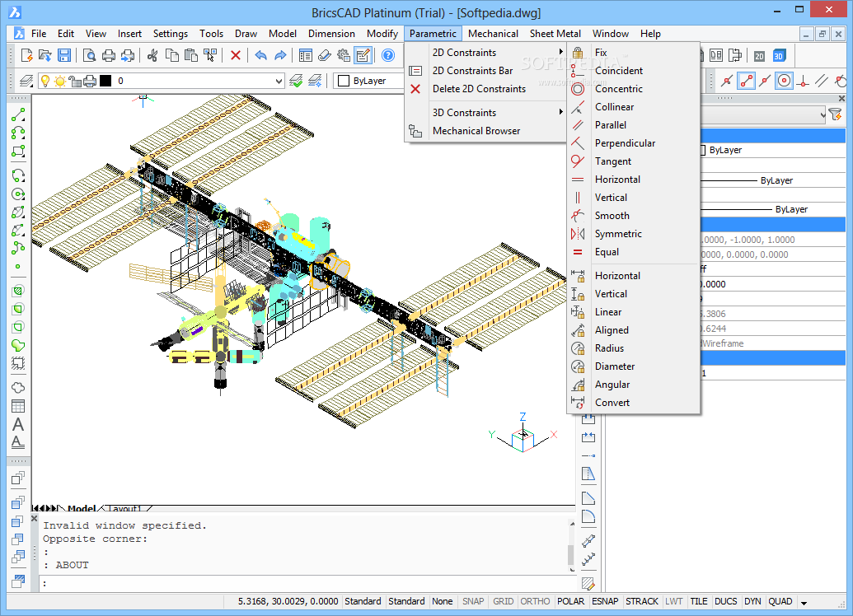This screenshot has width=853, height=616.
Task: Click the blue Help question mark icon
Action: (388, 55)
